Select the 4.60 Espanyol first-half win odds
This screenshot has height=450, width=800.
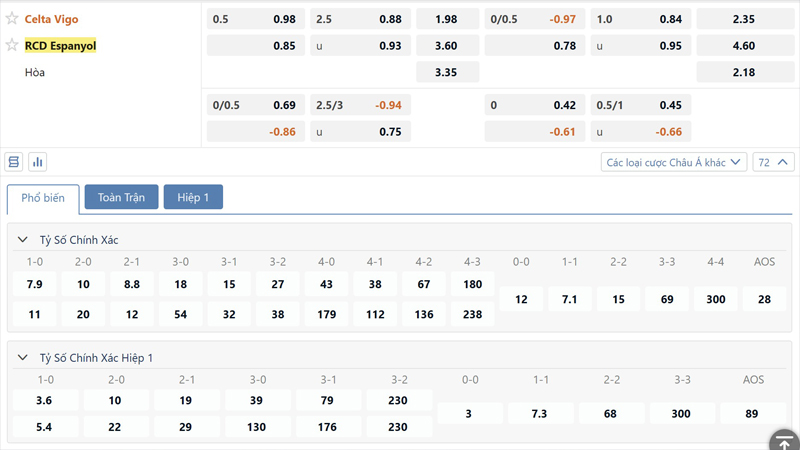pyautogui.click(x=744, y=46)
